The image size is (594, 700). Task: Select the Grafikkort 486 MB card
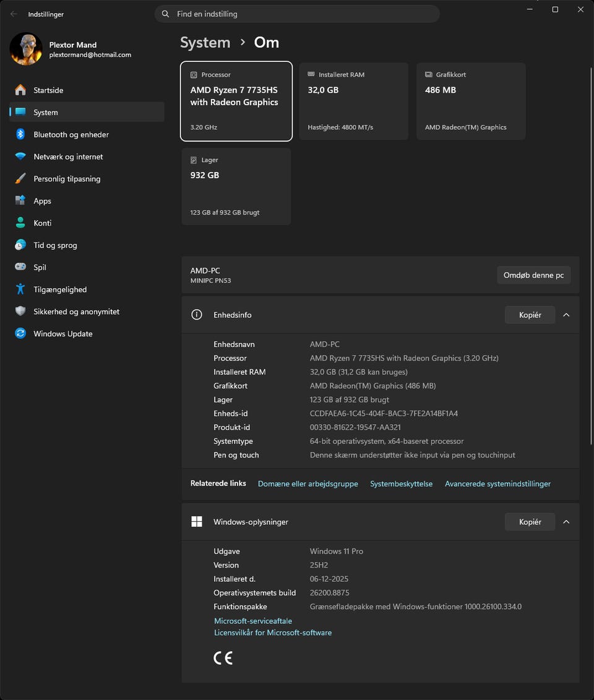[x=471, y=101]
